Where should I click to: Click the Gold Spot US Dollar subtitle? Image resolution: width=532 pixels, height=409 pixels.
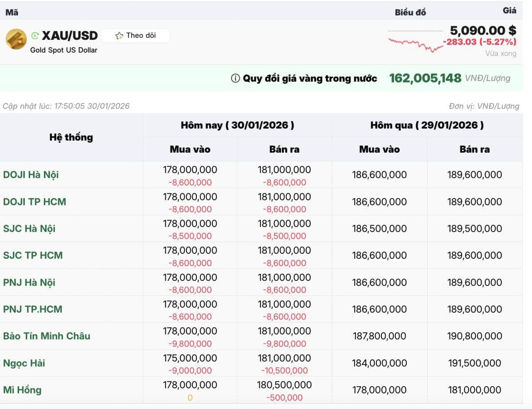[64, 50]
